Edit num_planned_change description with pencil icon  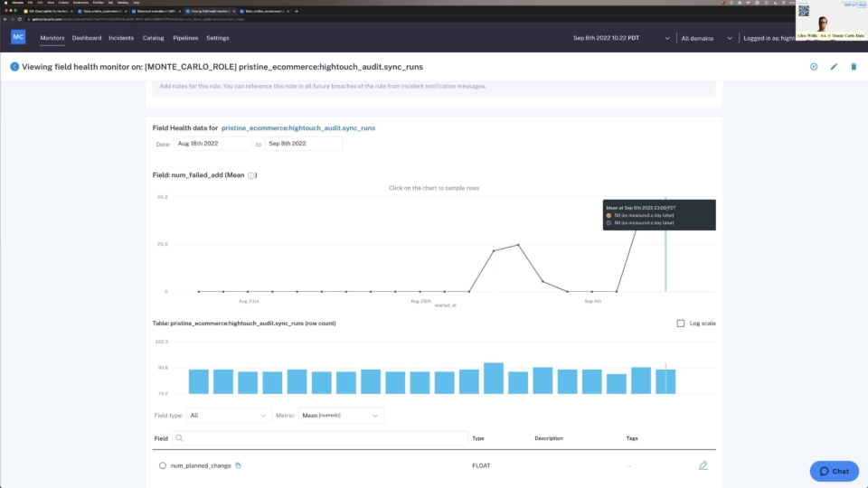pos(703,465)
